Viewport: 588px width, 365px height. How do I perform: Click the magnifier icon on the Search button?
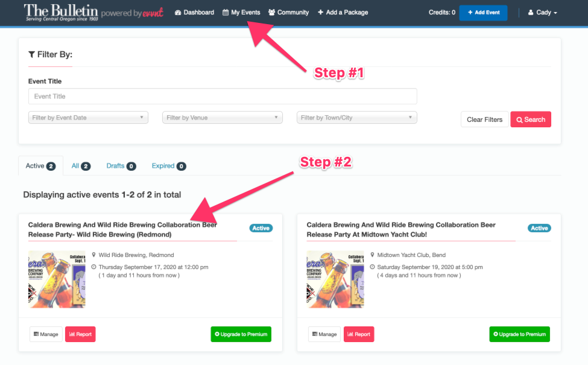(519, 119)
